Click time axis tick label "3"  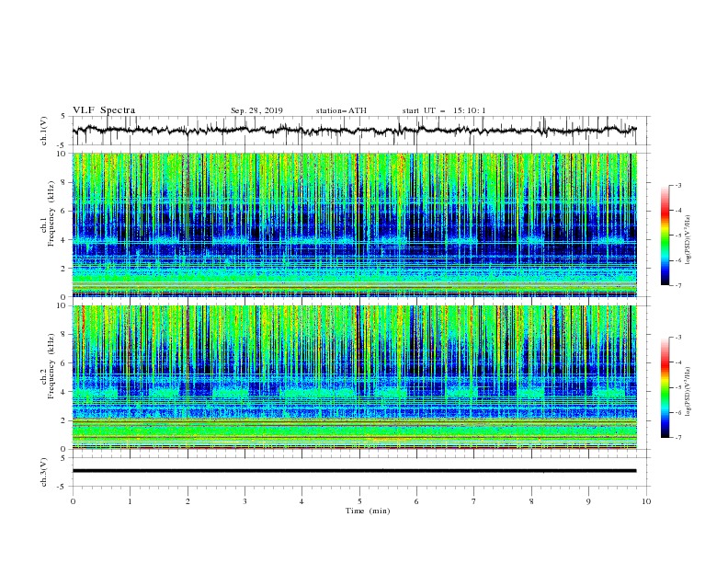pyautogui.click(x=245, y=501)
